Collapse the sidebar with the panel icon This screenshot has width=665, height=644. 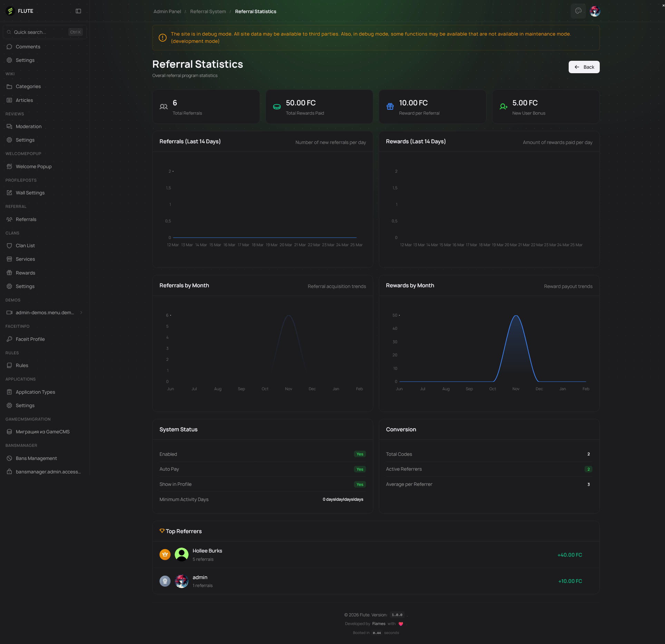78,11
